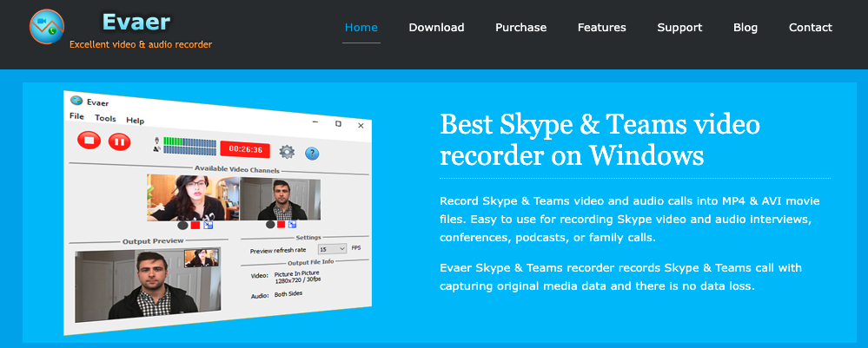Viewport: 868px width, 348px height.
Task: Select the woman's video channel thumbnail
Action: (x=193, y=198)
